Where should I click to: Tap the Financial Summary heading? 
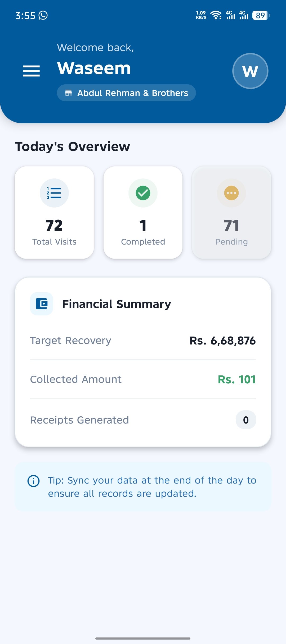(117, 304)
